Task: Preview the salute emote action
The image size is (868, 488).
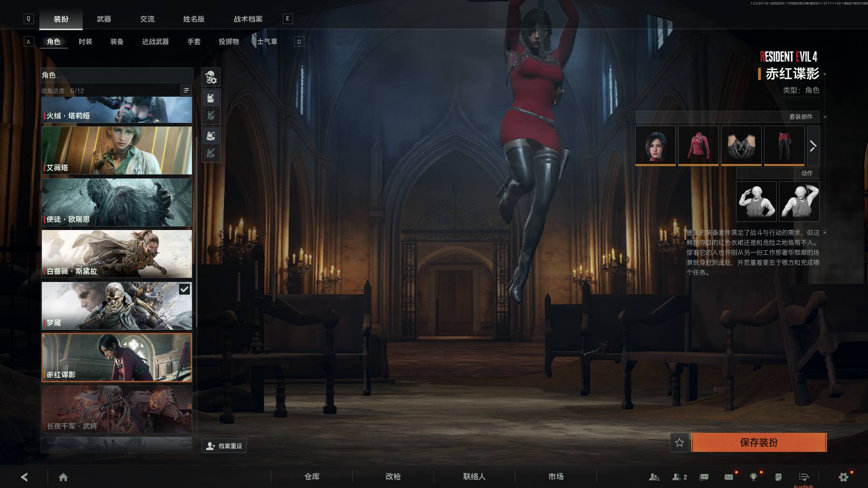Action: pos(756,202)
